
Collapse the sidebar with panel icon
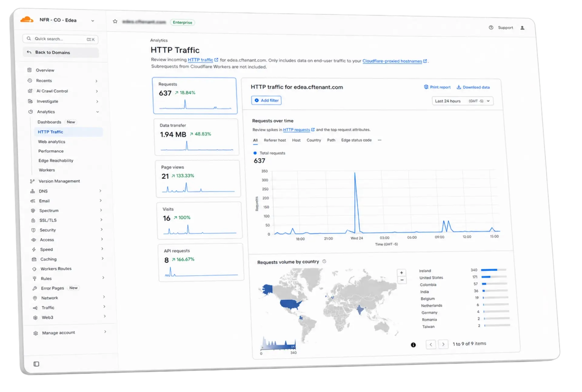[x=36, y=364]
